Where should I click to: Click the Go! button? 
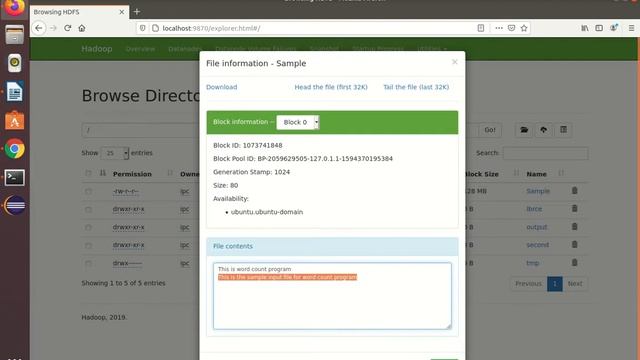[x=490, y=130]
